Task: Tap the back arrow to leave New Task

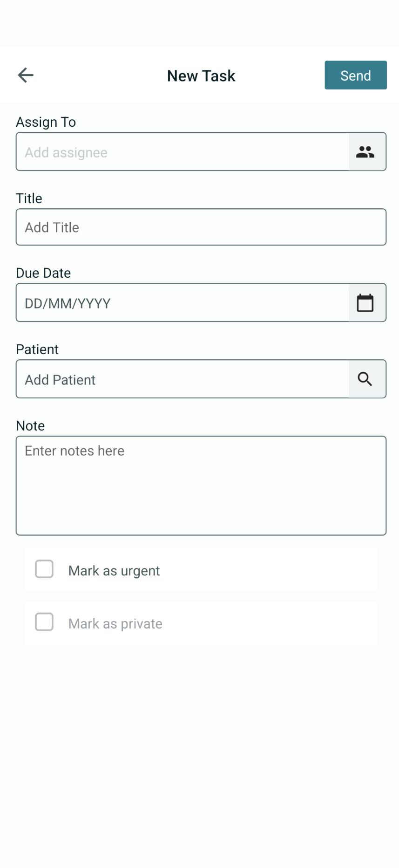Action: pyautogui.click(x=25, y=75)
